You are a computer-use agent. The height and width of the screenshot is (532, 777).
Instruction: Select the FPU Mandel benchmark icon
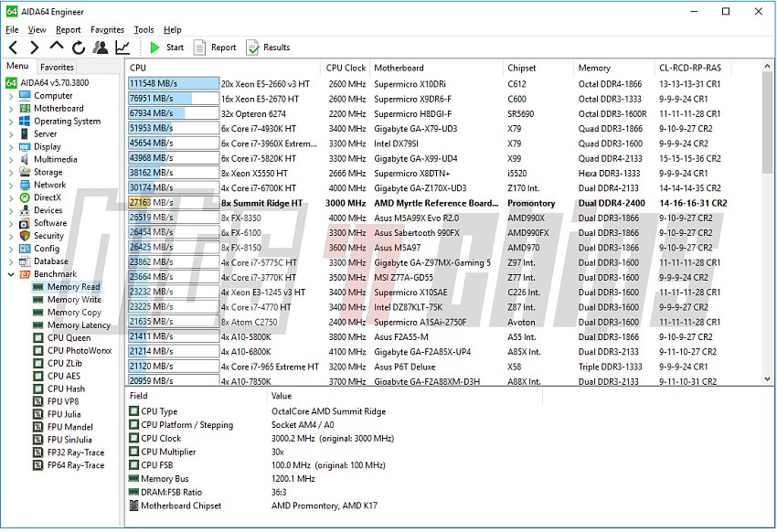pos(37,427)
